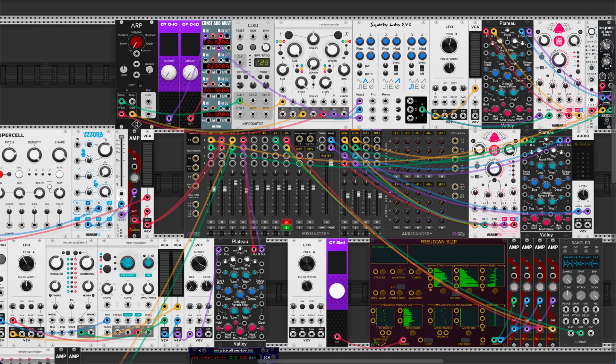616x364 pixels.
Task: Click the BPM/RATIO display showing 123
Action: coord(262,62)
